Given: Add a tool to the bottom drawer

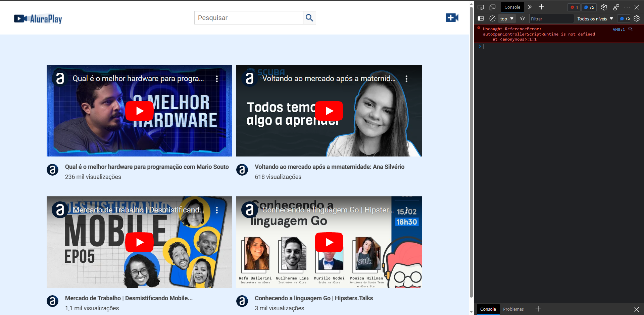Looking at the screenshot, I should (x=538, y=309).
